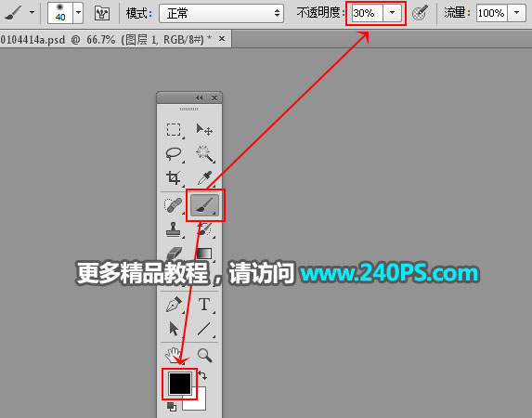Select the Eyedropper tool
532x418 pixels.
tap(204, 178)
